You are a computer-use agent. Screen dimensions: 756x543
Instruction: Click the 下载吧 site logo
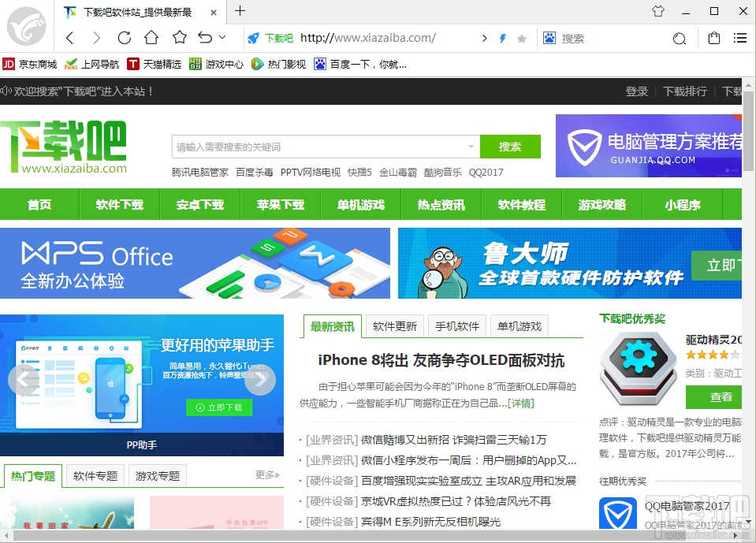[x=64, y=147]
